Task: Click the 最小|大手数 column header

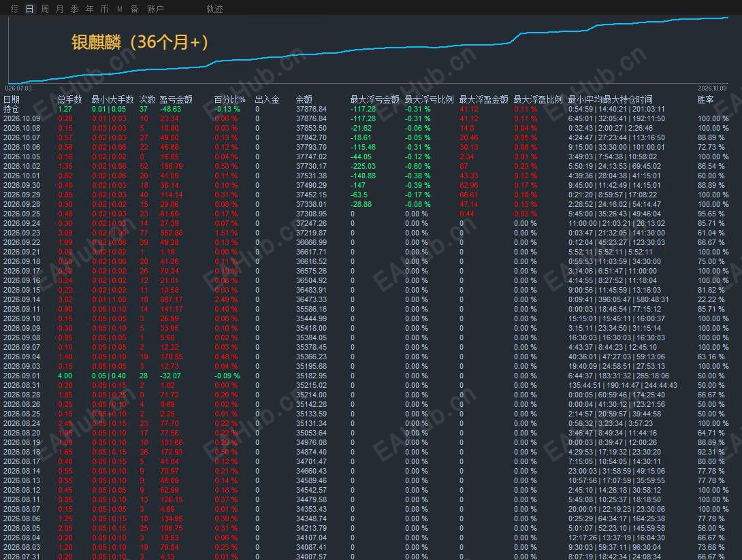Action: tap(112, 99)
